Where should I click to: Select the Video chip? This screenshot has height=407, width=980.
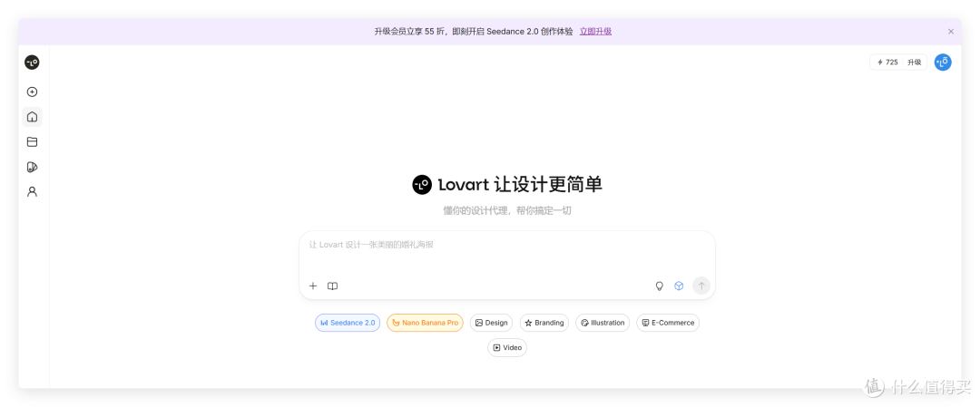tap(507, 348)
